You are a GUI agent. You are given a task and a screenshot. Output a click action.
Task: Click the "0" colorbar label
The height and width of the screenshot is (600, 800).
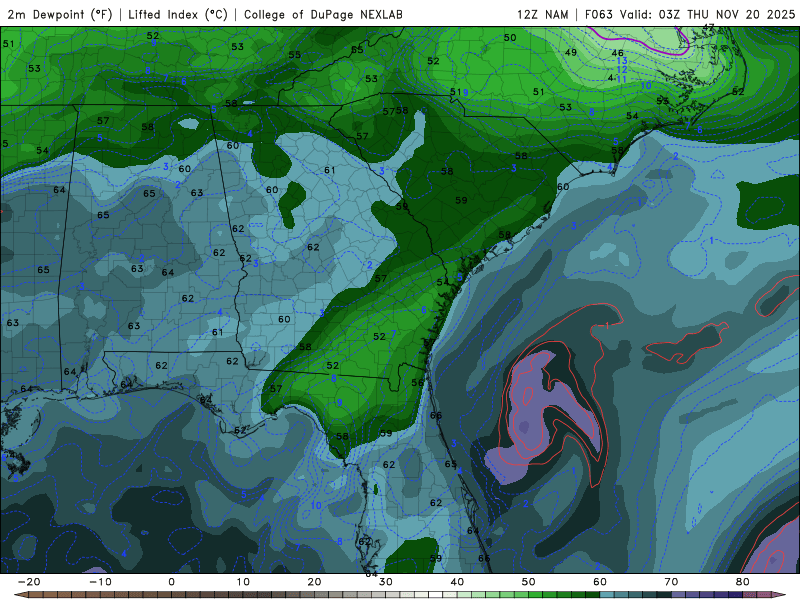tap(171, 582)
